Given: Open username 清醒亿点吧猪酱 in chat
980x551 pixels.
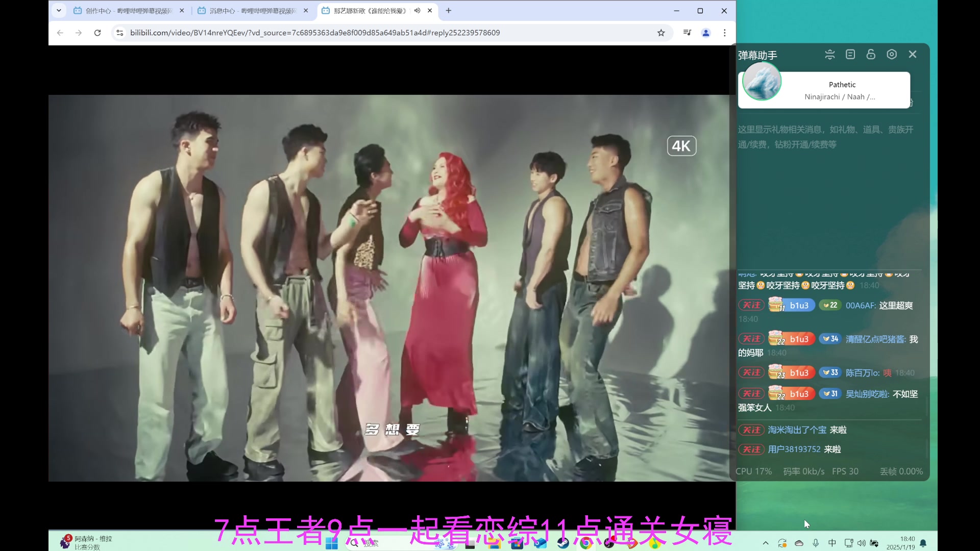Looking at the screenshot, I should coord(876,339).
